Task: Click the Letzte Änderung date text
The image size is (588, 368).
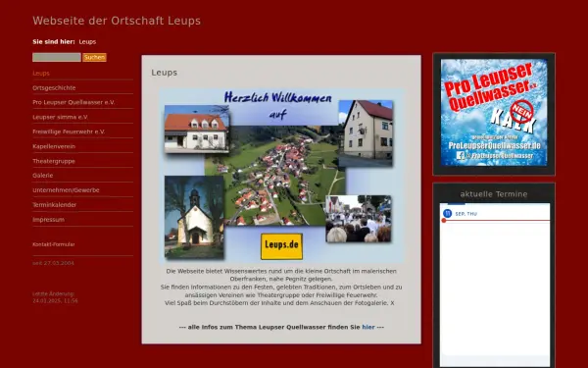Action: (55, 297)
